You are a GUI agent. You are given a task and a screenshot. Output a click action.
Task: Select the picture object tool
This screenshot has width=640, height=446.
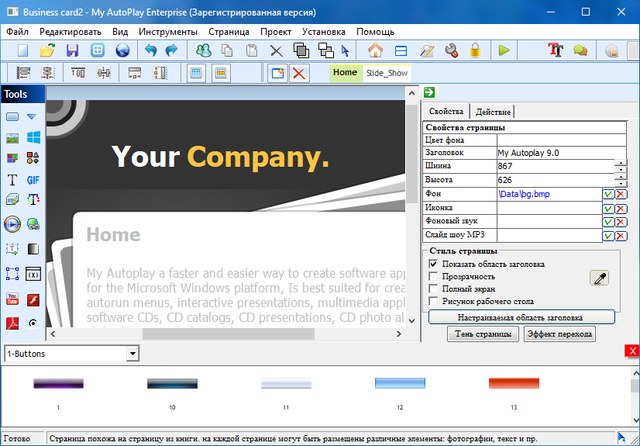[13, 138]
